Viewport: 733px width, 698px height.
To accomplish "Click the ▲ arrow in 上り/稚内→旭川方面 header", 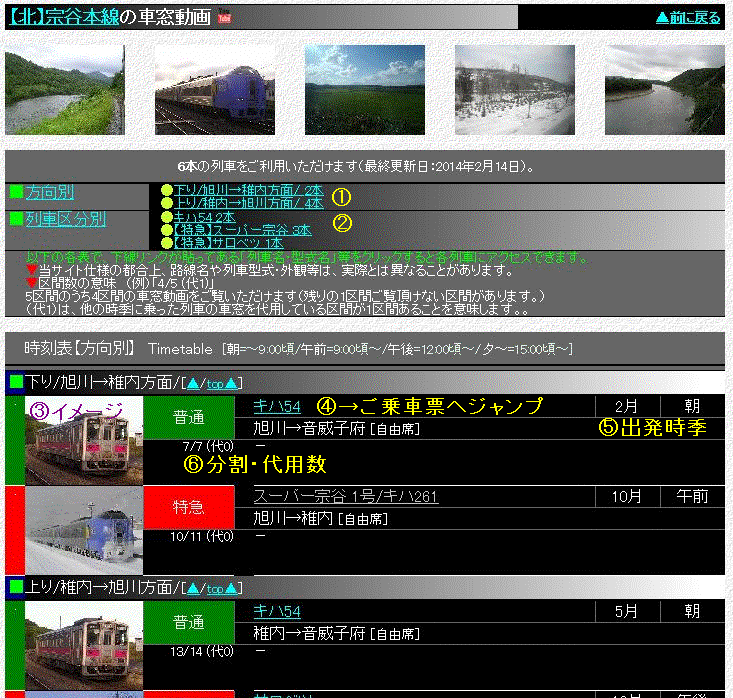I will pyautogui.click(x=193, y=589).
